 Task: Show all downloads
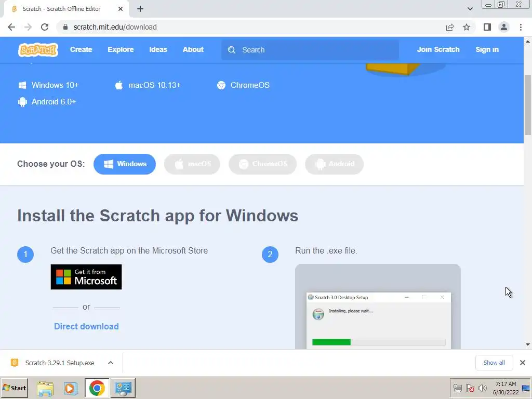click(x=494, y=363)
